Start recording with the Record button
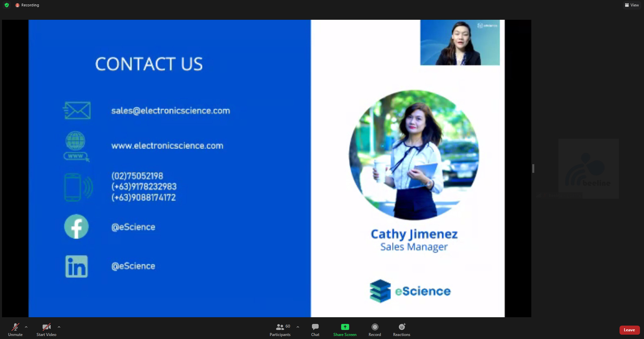 [375, 330]
